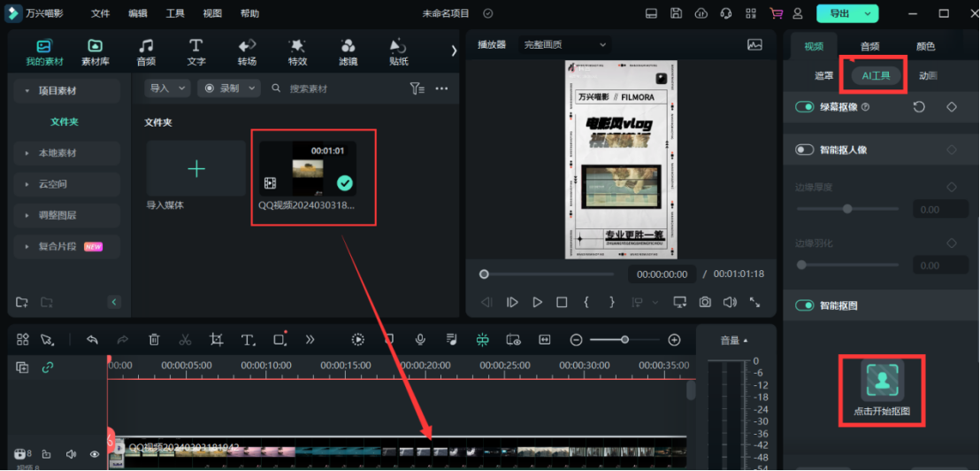Open the 文件 menu

coord(101,13)
